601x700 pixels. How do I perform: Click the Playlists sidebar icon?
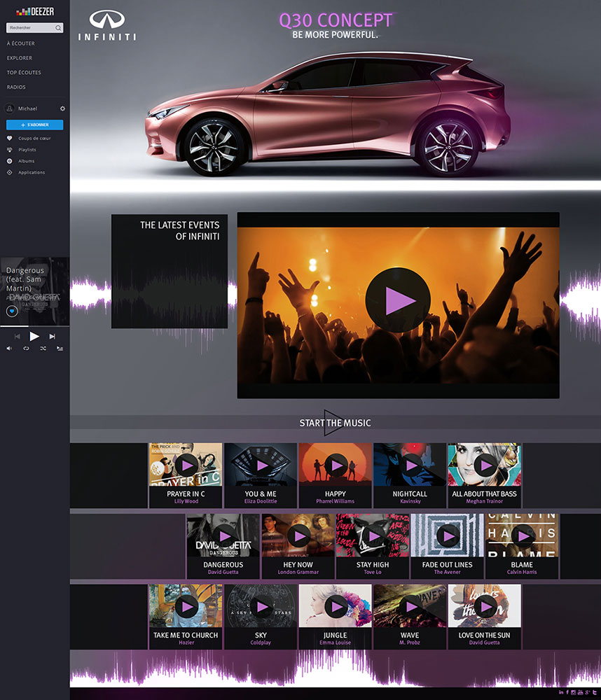point(9,150)
